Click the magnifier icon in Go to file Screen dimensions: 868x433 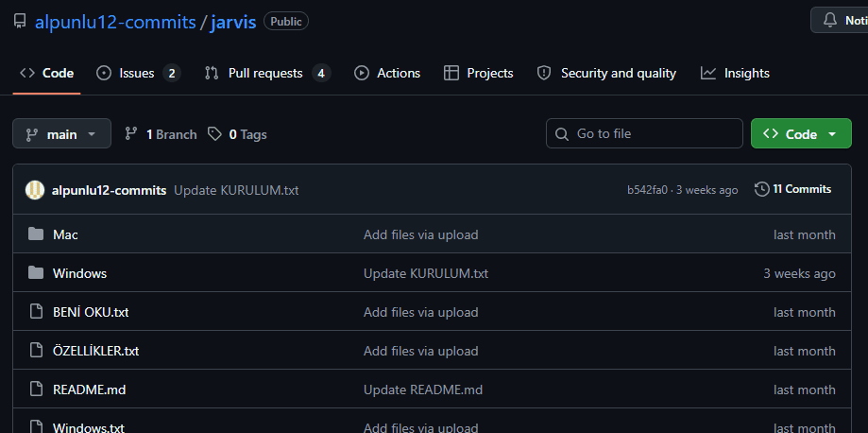coord(561,134)
